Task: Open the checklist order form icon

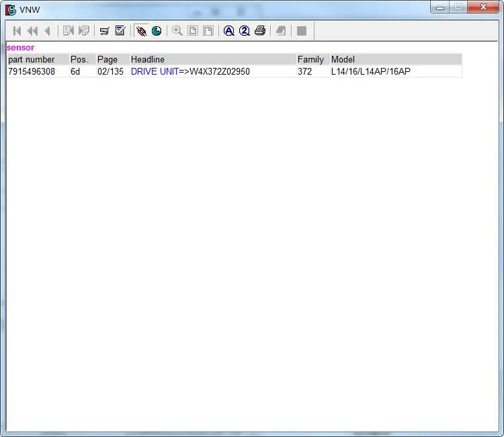Action: tap(120, 31)
